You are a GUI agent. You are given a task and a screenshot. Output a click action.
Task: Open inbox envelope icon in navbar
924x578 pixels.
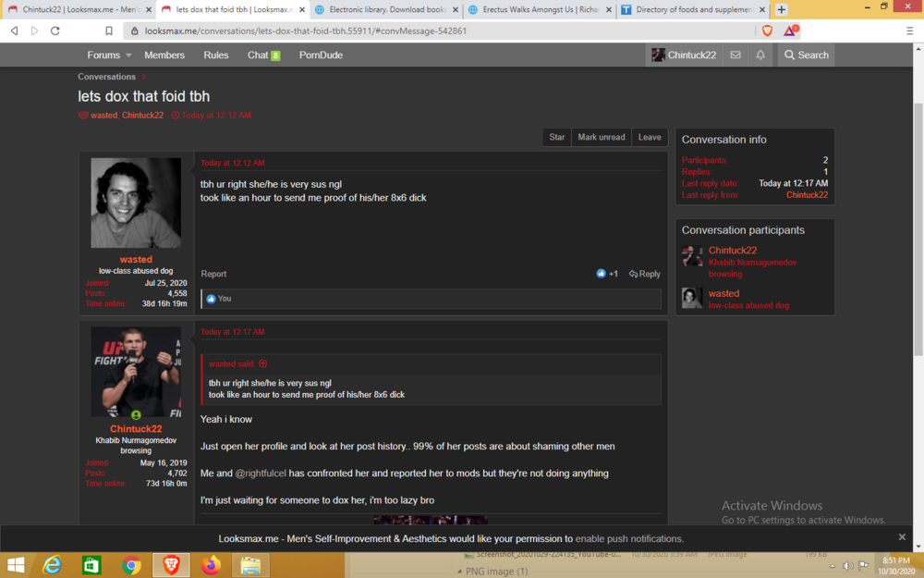736,55
